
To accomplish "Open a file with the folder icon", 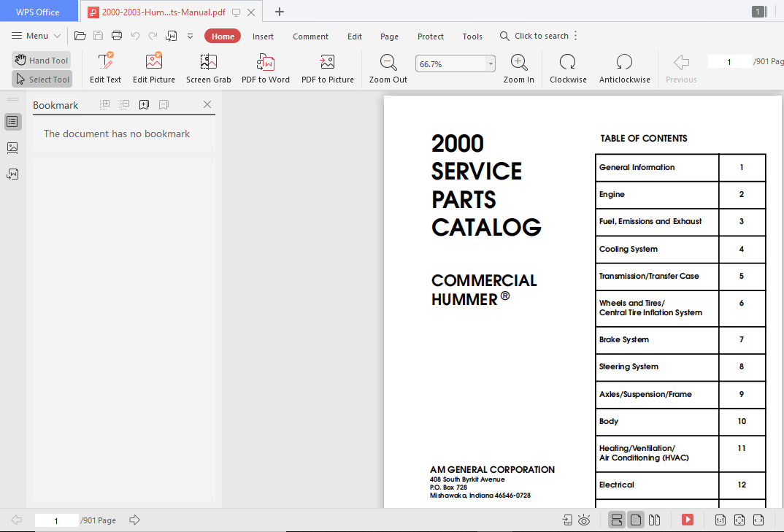I will (x=80, y=36).
